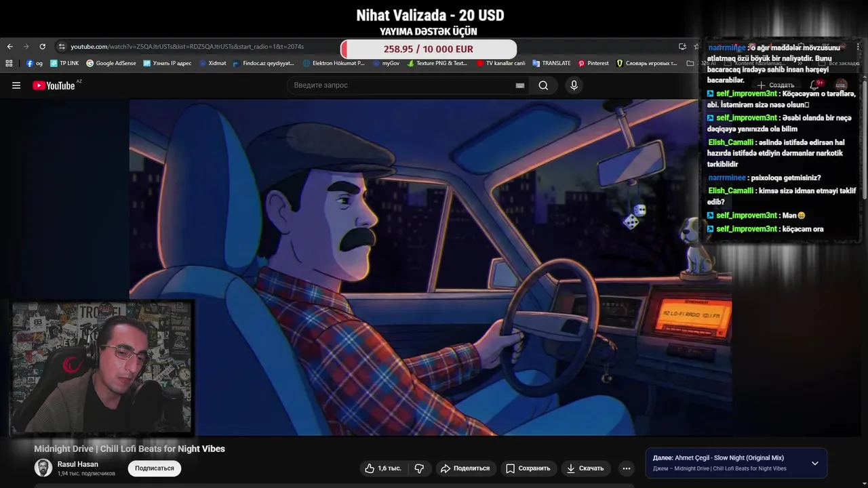Like the video (1,6 тыс.)

tap(382, 468)
